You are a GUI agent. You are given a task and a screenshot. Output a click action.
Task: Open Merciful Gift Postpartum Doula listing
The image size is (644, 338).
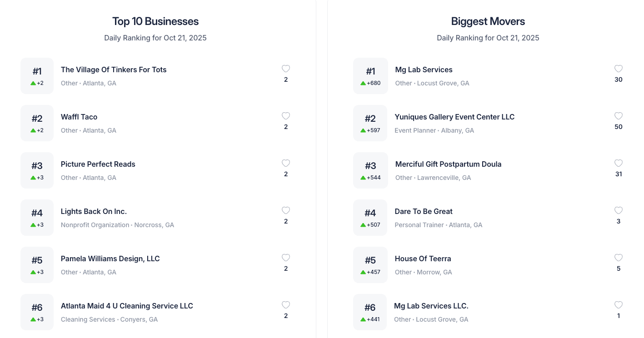point(448,164)
